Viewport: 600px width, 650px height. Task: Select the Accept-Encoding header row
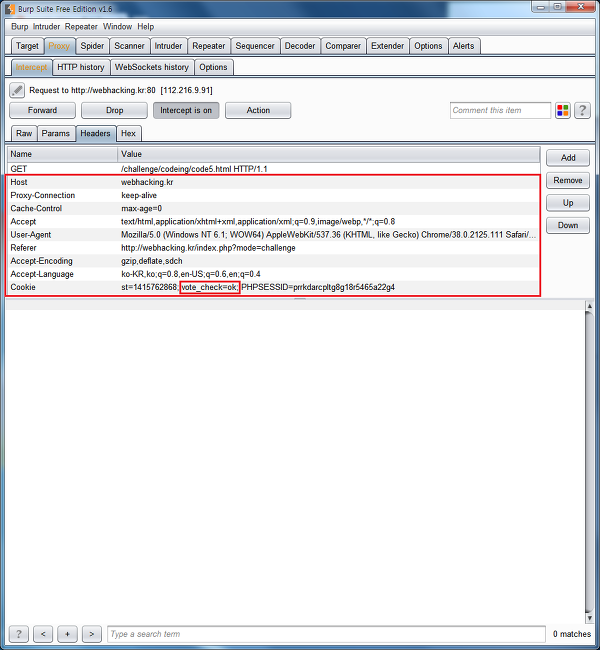[274, 261]
